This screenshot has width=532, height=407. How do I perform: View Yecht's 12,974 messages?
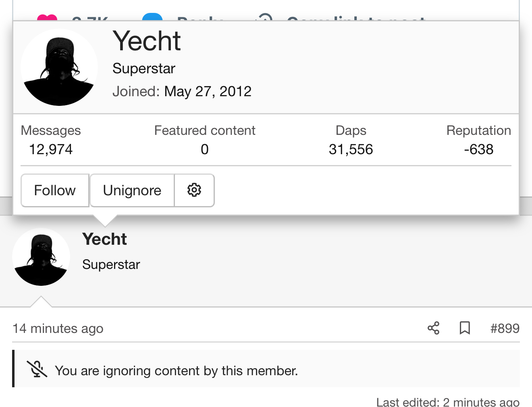(51, 149)
